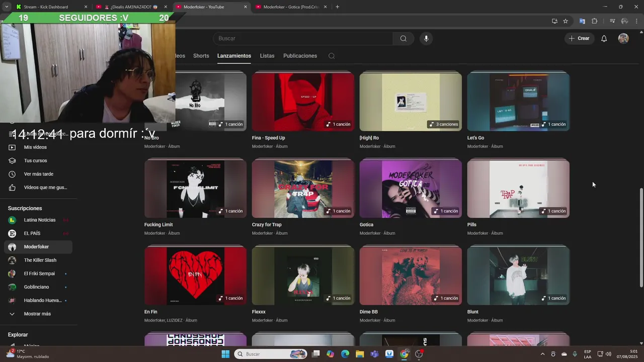Image resolution: width=644 pixels, height=362 pixels.
Task: Open a new browser tab
Action: (337, 7)
